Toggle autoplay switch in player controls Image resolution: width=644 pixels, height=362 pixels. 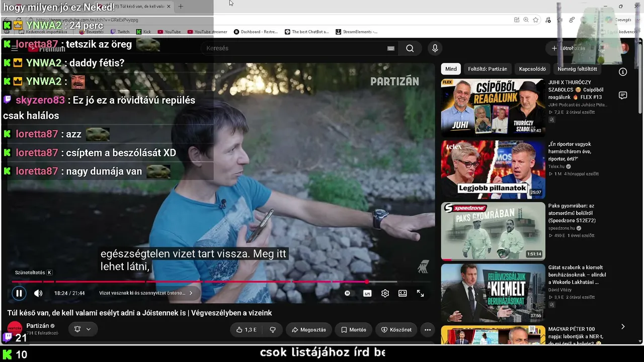(x=348, y=293)
